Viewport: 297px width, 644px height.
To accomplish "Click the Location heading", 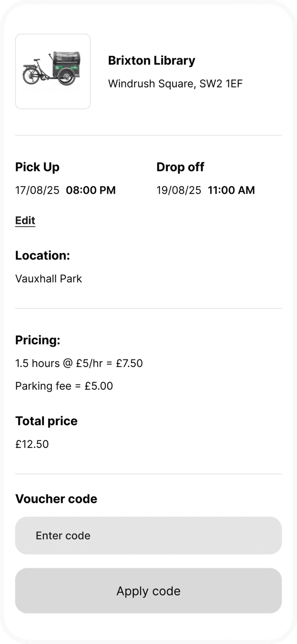I will (42, 255).
